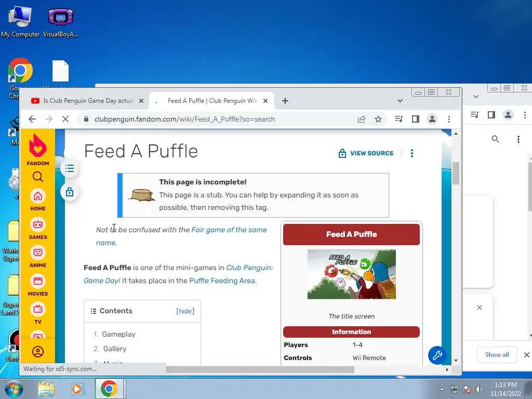Close the YouTube Club Penguin tab
This screenshot has width=532, height=399.
141,101
